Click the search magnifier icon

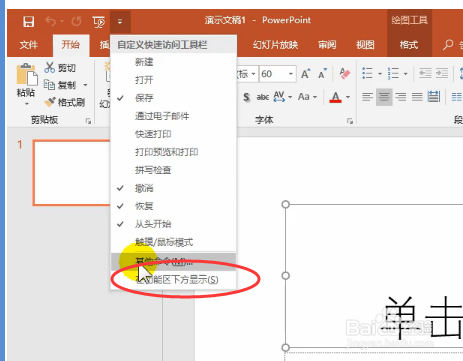pos(448,45)
